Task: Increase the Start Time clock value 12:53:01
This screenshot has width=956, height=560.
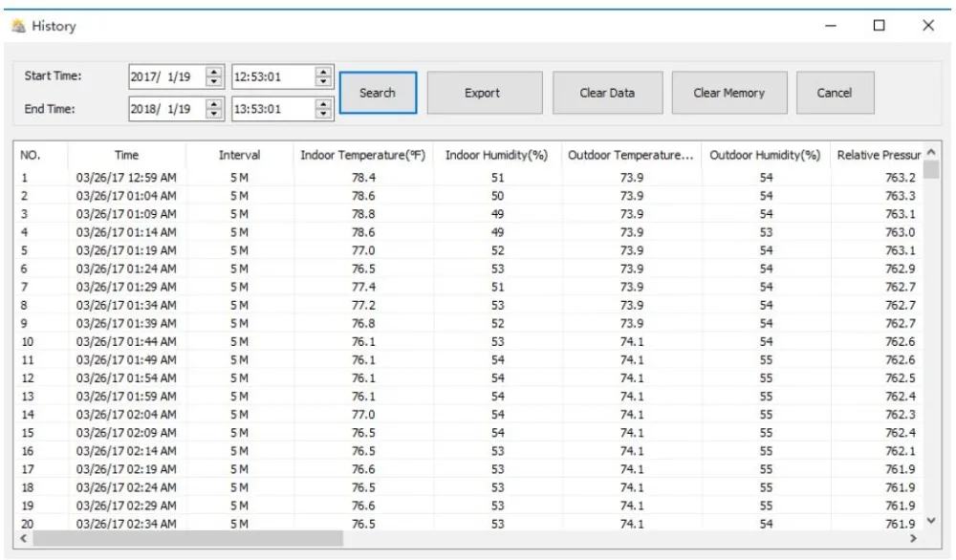Action: tap(324, 72)
